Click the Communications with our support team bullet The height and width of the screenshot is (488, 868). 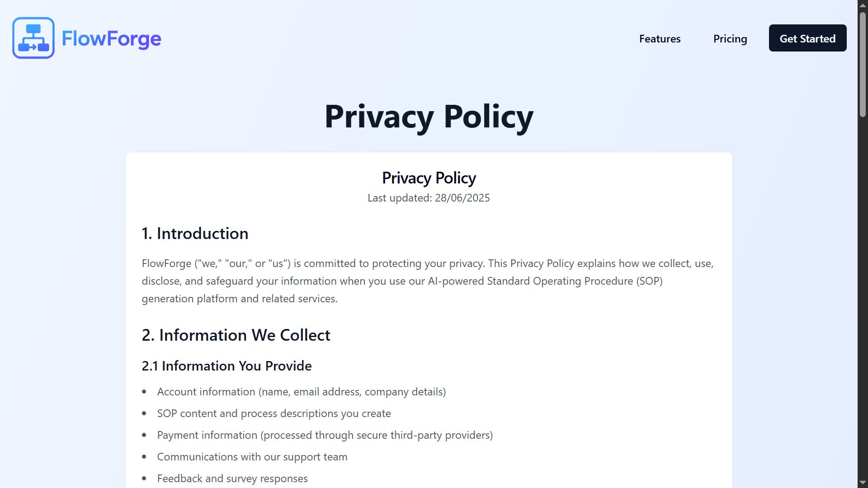tap(252, 457)
